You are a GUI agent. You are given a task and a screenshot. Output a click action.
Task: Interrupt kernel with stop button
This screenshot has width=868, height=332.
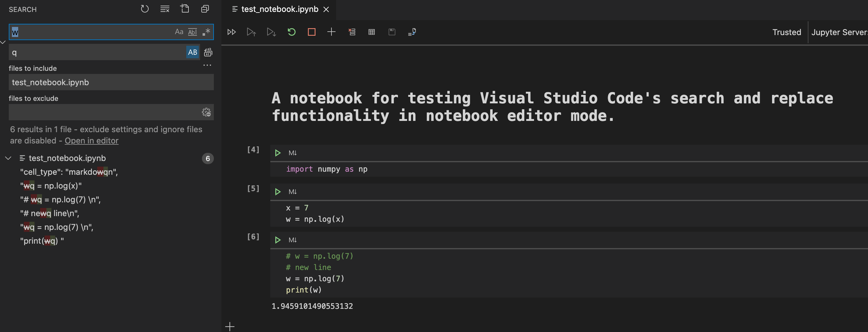(312, 32)
